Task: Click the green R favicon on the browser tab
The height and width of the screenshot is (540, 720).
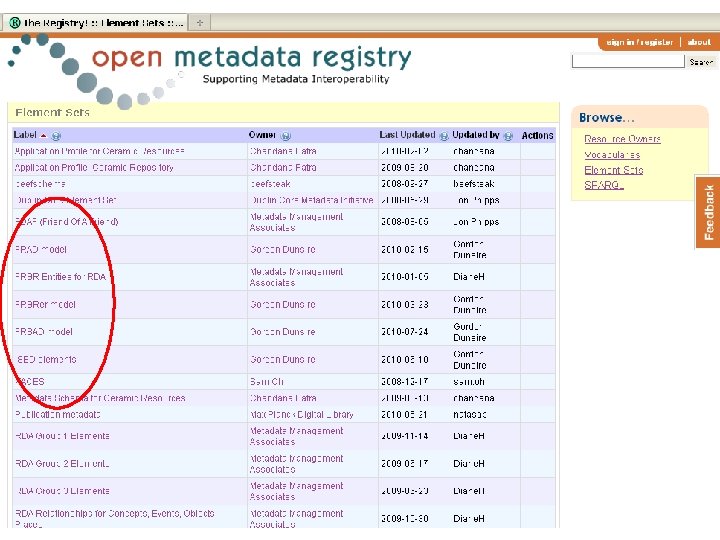Action: [x=15, y=22]
